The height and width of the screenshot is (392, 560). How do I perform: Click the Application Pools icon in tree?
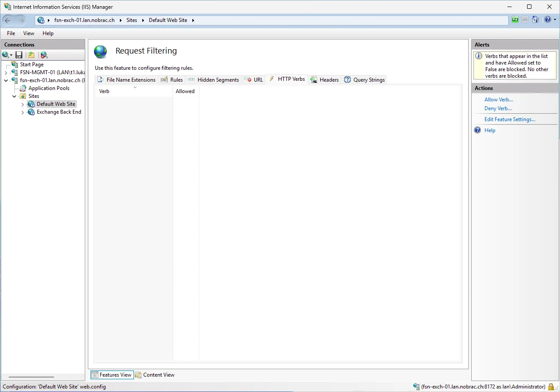pos(23,88)
